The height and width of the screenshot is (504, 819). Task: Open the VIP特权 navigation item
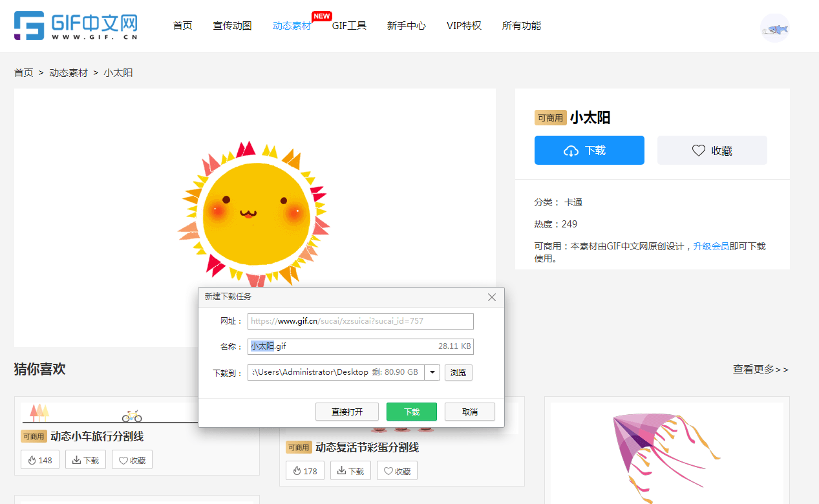tap(463, 26)
